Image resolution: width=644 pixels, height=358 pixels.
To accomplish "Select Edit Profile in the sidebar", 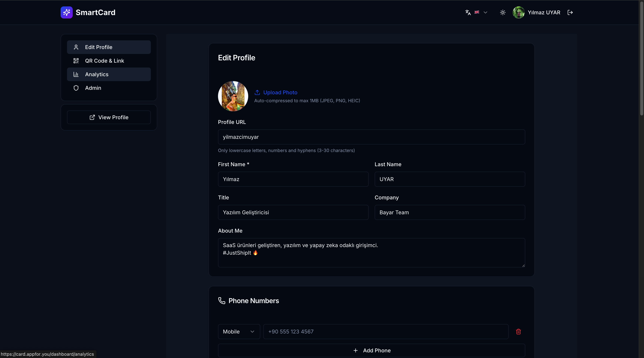I will tap(109, 47).
